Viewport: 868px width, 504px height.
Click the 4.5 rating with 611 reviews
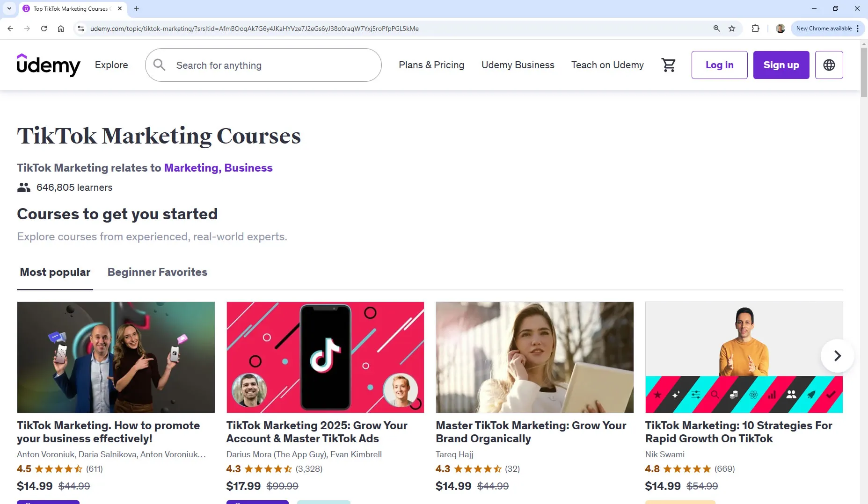(x=60, y=469)
